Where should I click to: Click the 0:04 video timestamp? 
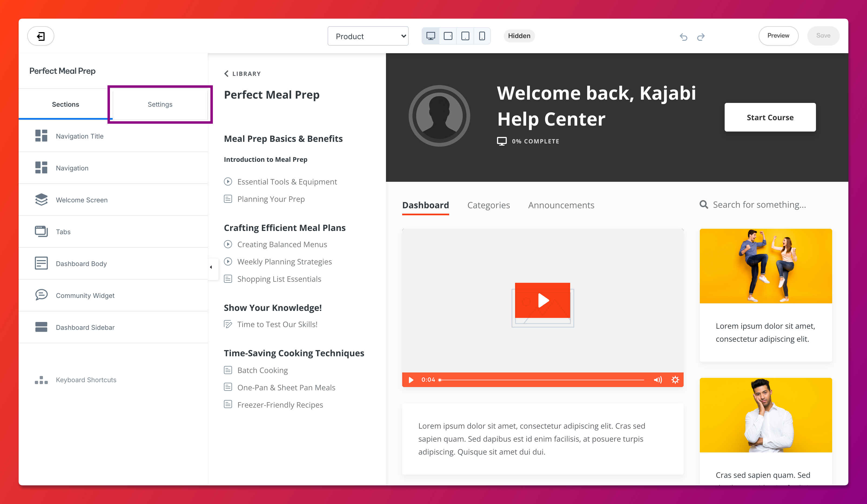(428, 379)
